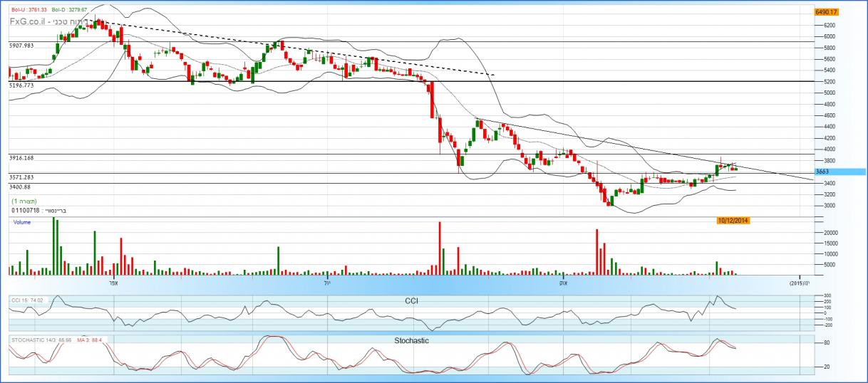Screen dimensions: 868x383
Task: Select the Stochastic panel title
Action: [411, 341]
